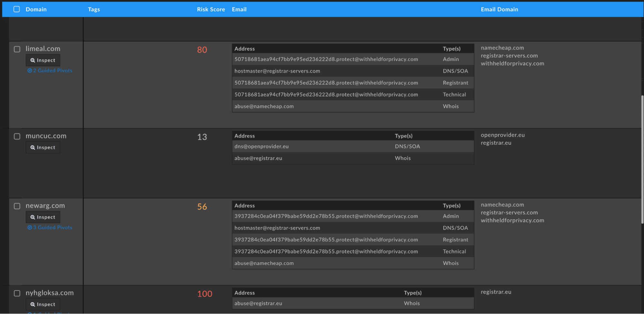Click withheldforprivacy.com in newarg.com's Email Domain list
Viewport: 644px width, 314px height.
tap(512, 220)
